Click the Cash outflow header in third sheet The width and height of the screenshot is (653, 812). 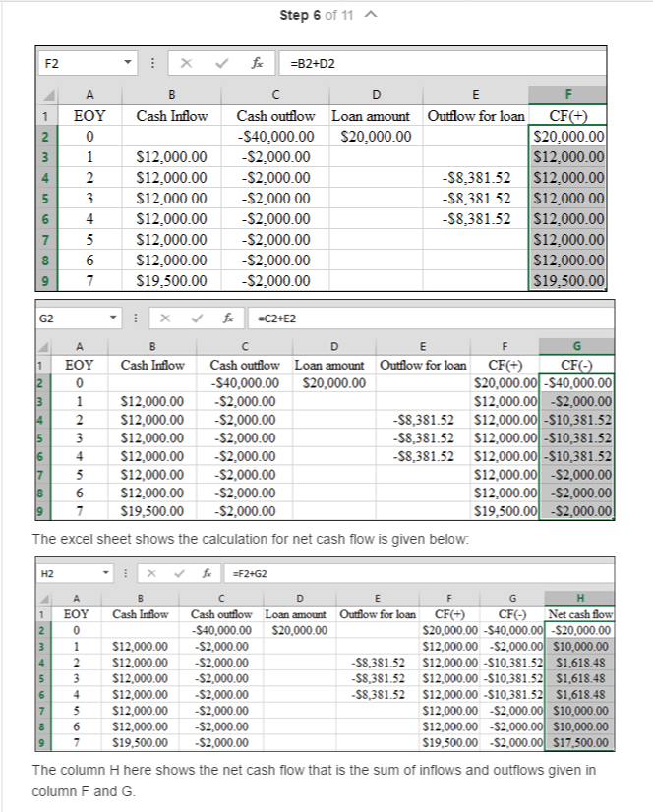[x=221, y=614]
